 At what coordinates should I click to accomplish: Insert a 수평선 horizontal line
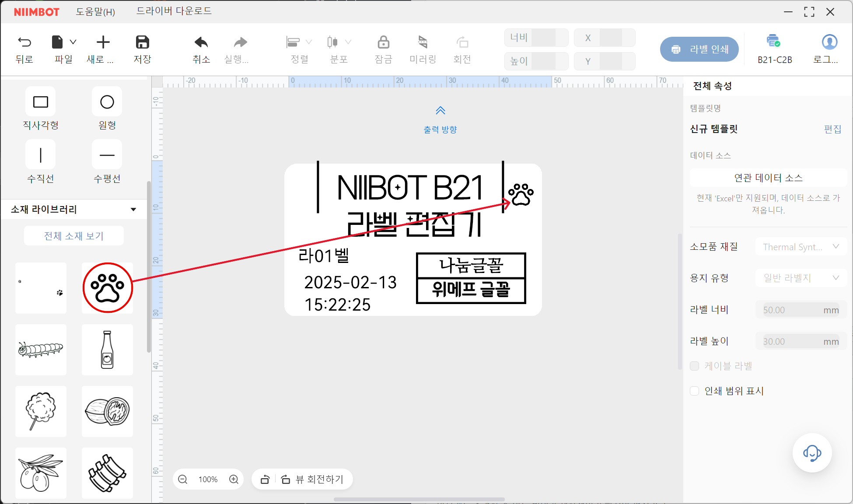107,155
